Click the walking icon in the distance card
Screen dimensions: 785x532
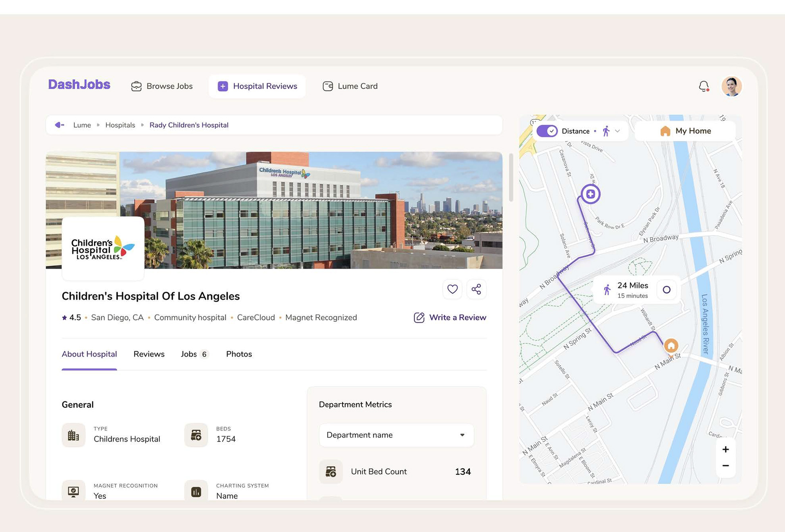pos(607,290)
